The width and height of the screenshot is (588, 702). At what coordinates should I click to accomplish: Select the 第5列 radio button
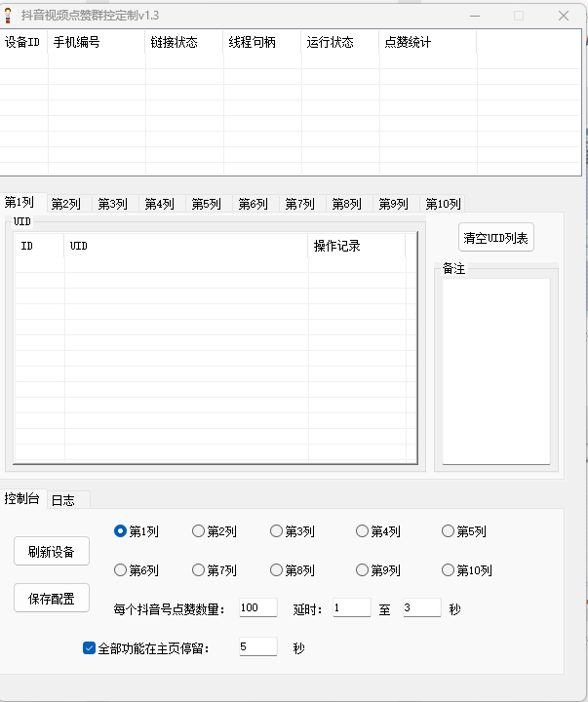tap(449, 531)
